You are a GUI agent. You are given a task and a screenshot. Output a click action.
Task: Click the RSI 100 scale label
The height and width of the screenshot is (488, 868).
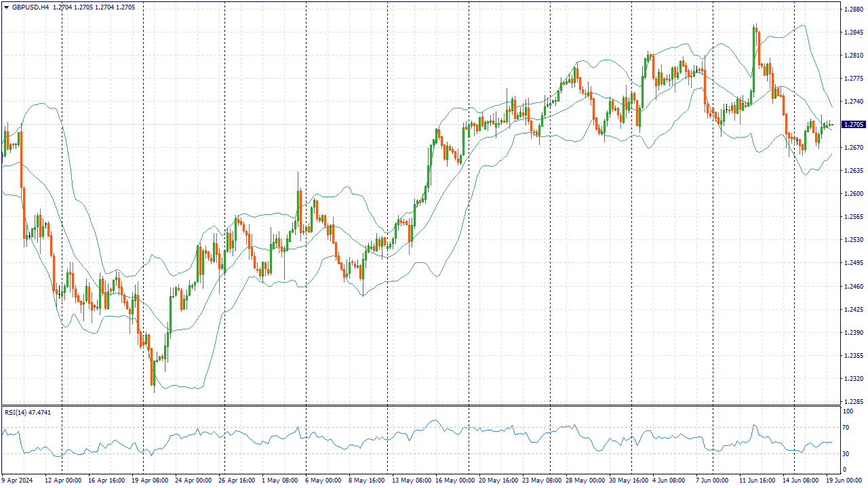click(848, 411)
